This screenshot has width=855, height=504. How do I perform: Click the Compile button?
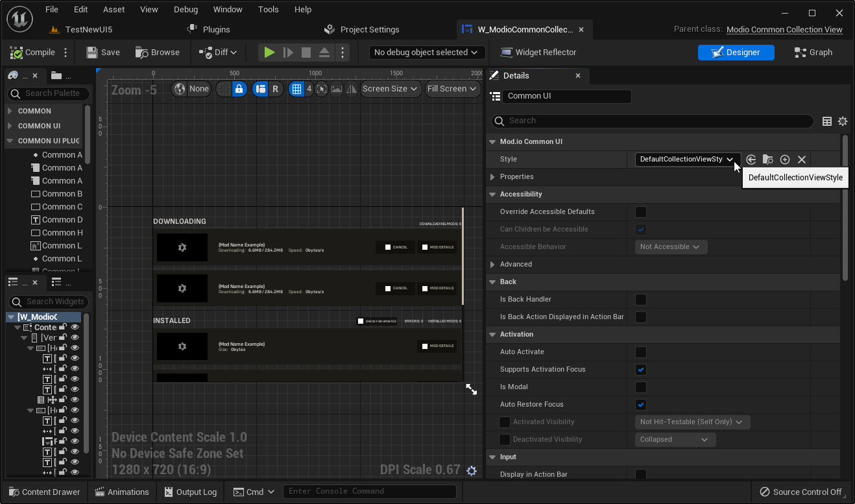tap(32, 53)
